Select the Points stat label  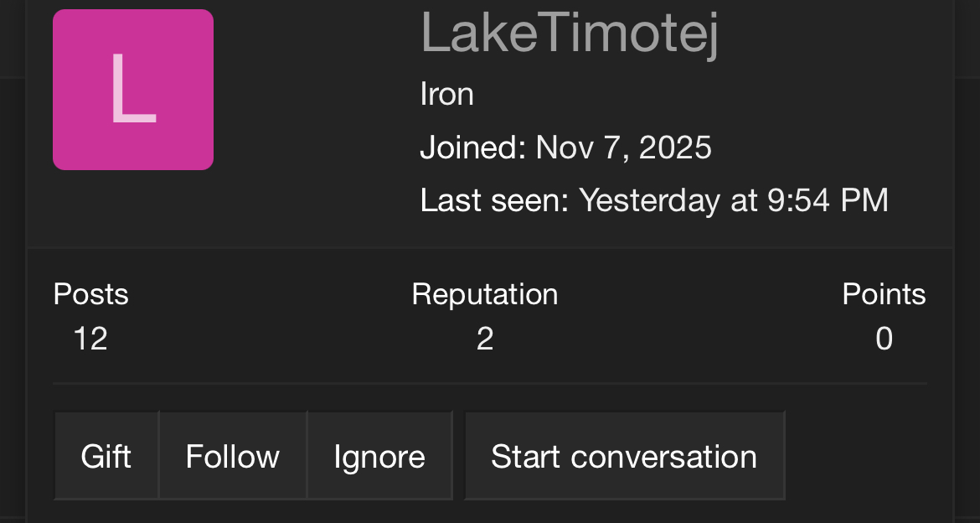(884, 294)
